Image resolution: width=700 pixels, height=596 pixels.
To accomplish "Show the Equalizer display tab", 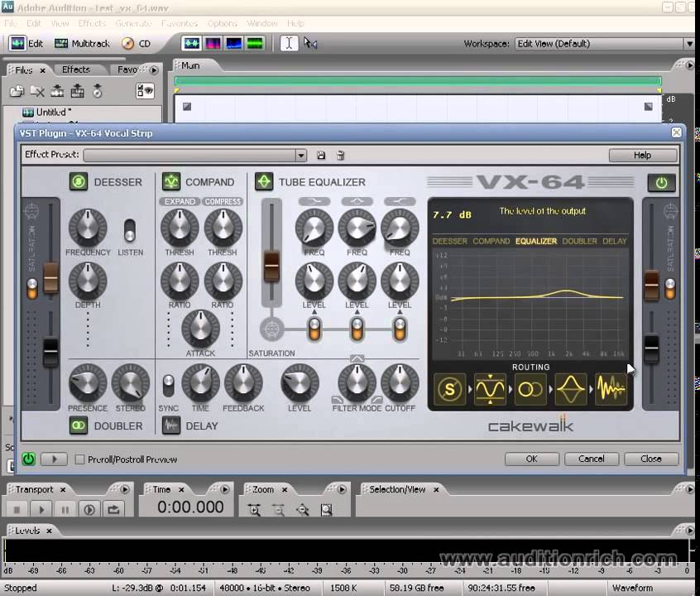I will pyautogui.click(x=536, y=241).
